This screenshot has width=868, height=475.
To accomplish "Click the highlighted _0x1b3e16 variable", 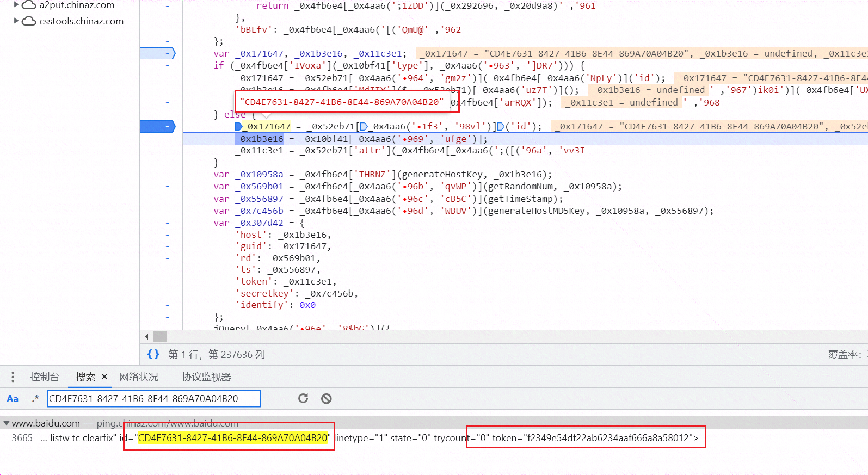I will click(259, 139).
